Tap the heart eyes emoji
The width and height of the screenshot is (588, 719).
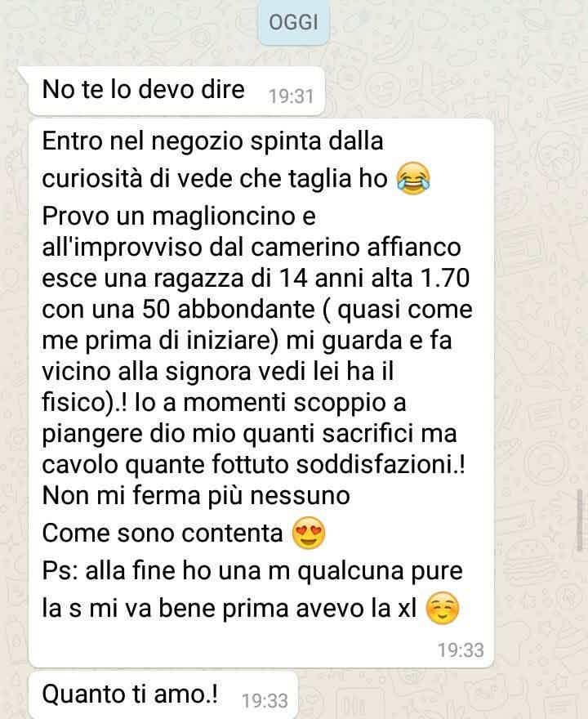coord(309,533)
